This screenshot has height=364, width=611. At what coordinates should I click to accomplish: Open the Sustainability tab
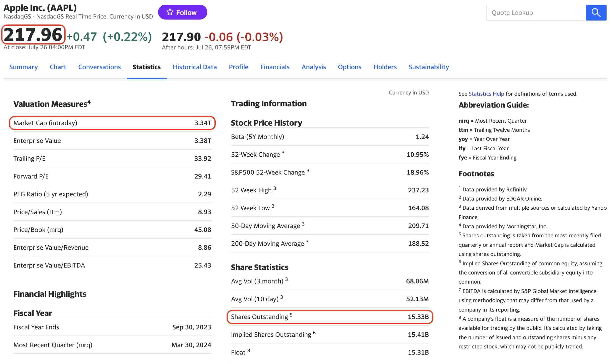click(429, 67)
